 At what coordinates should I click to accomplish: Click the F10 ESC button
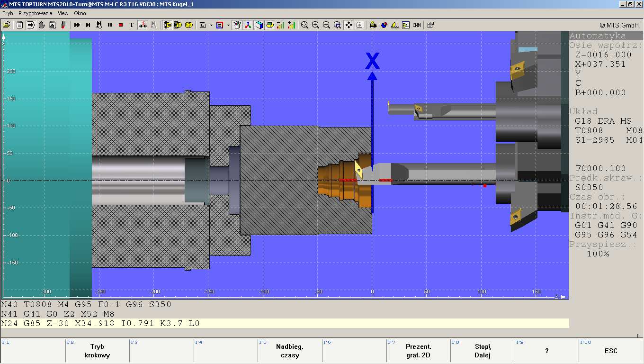611,351
